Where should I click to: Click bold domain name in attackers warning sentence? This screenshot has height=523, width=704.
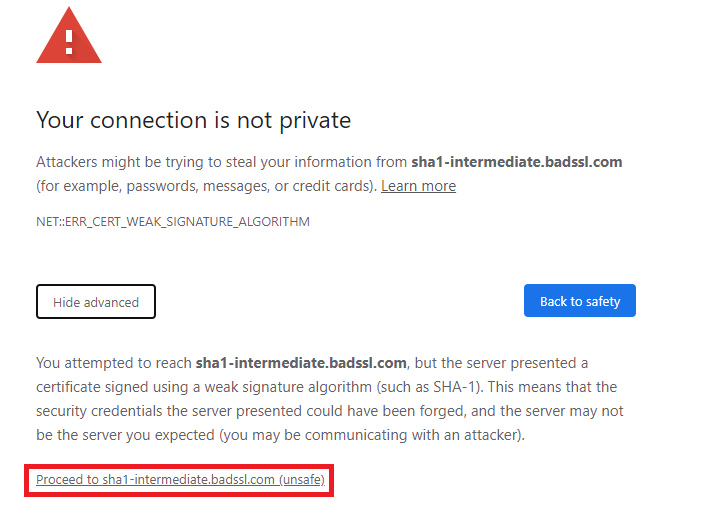[517, 162]
